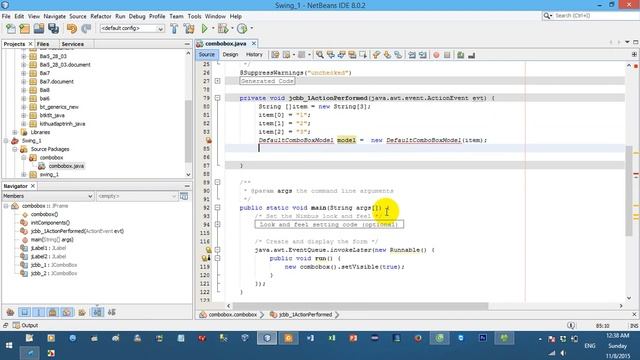Toggle Sort by Name button in Navigator
Screen dimensions: 640x360
coord(97,312)
